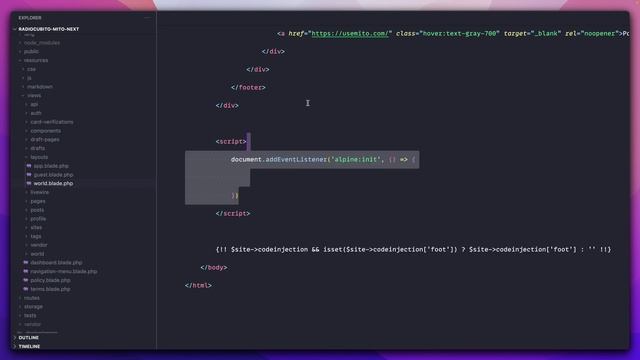The height and width of the screenshot is (360, 640).
Task: Open the https://usemito.com/ link in code
Action: click(349, 33)
